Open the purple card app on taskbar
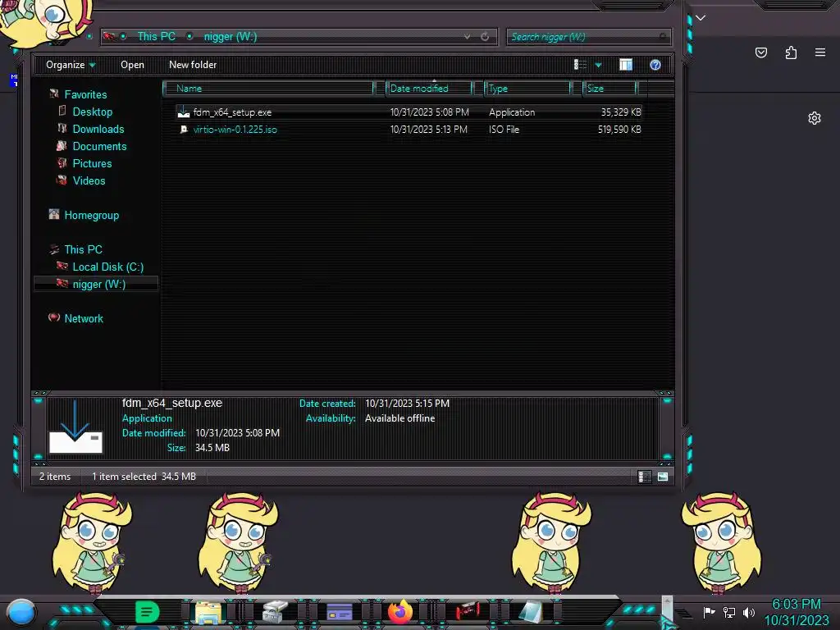Image resolution: width=840 pixels, height=630 pixels. 339,612
